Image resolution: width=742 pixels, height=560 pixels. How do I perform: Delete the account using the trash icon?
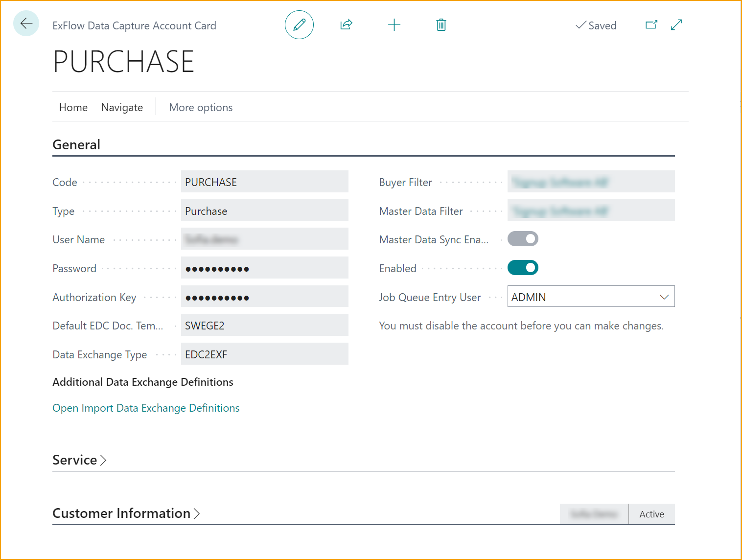[x=441, y=24]
